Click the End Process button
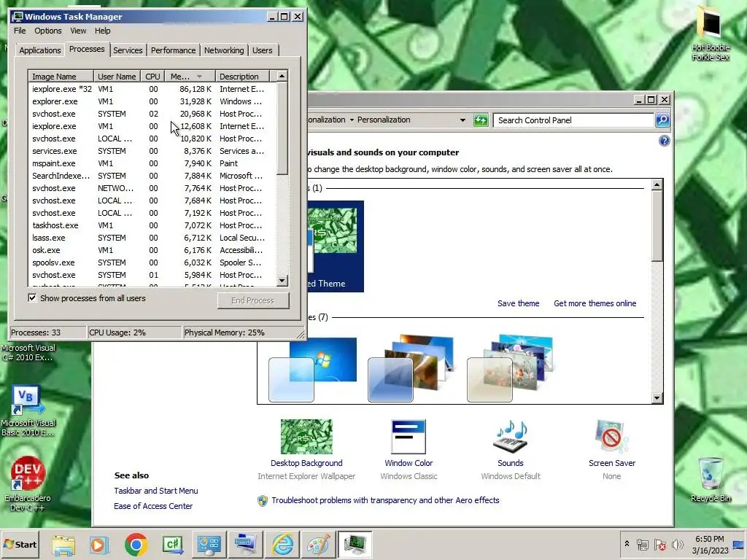Image resolution: width=747 pixels, height=560 pixels. (x=253, y=300)
